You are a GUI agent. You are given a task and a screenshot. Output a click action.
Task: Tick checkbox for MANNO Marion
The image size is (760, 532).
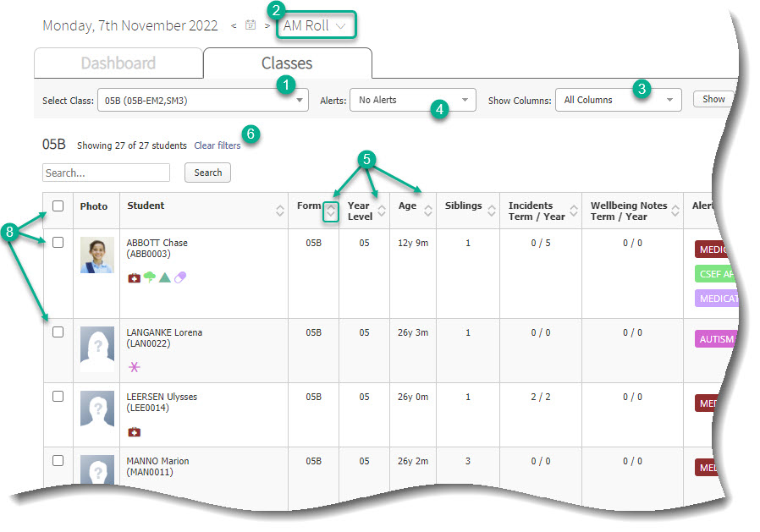pos(58,460)
